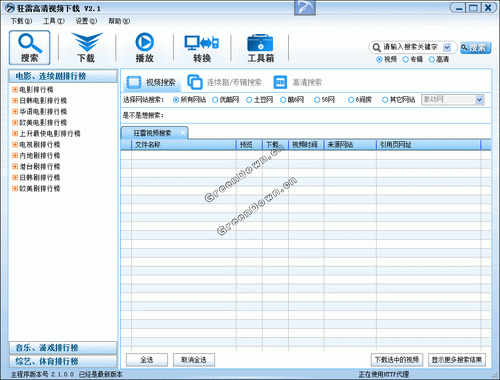
Task: Click the search keyword input field
Action: (411, 47)
